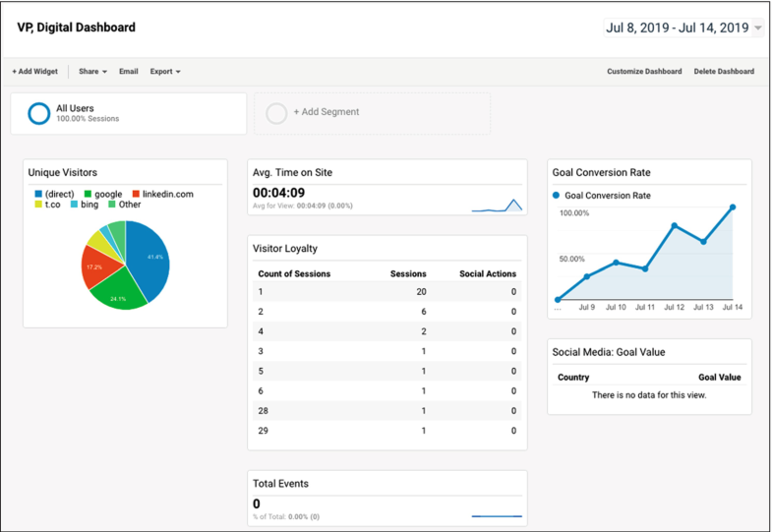Click Delete Dashboard
This screenshot has width=772, height=532.
[x=724, y=72]
